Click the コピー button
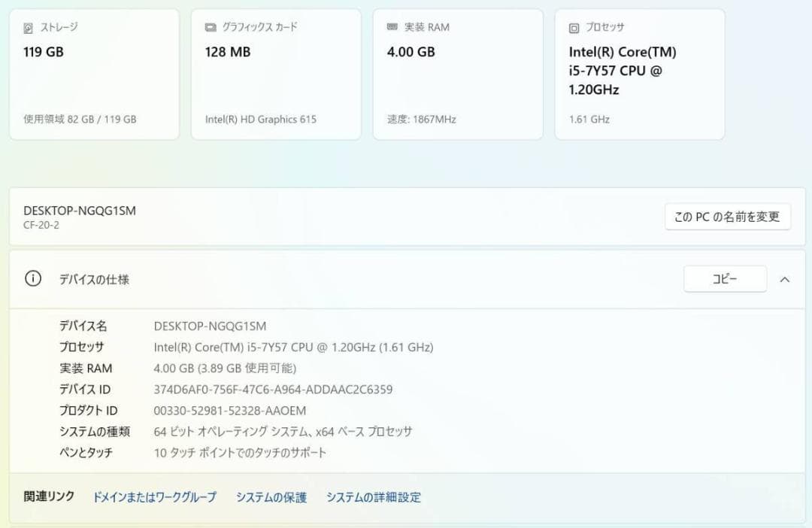The height and width of the screenshot is (528, 812). click(725, 279)
